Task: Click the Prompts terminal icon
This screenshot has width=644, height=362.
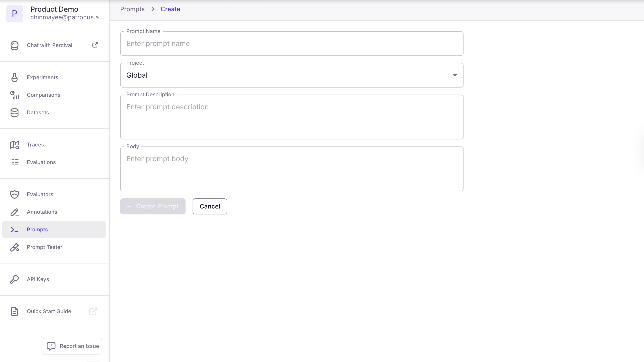Action: tap(15, 230)
